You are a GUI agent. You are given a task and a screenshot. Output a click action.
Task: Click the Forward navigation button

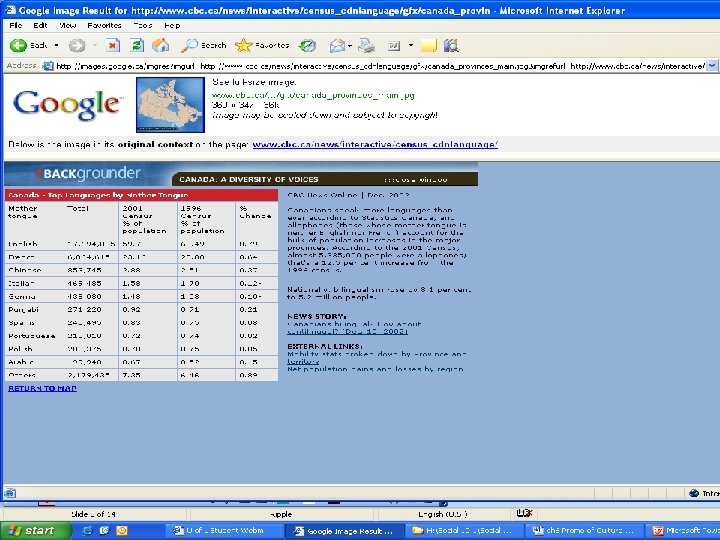77,45
